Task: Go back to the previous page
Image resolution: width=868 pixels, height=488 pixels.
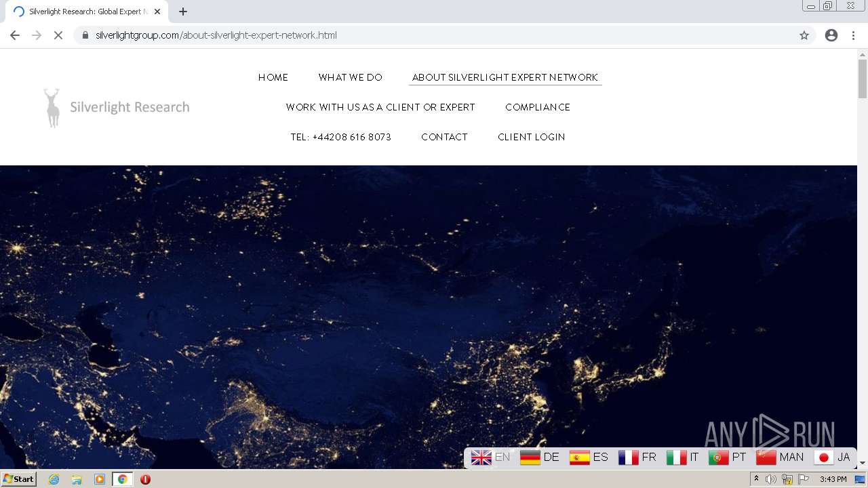Action: [x=15, y=35]
